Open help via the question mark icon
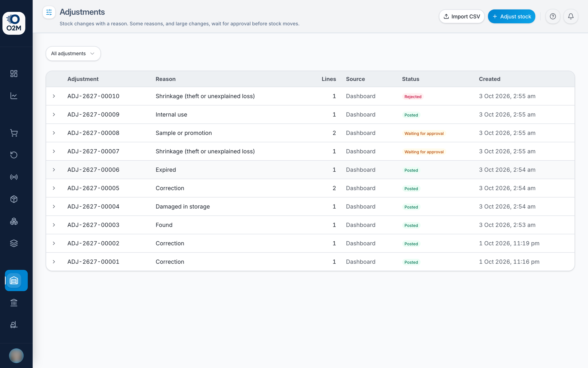 (x=553, y=17)
